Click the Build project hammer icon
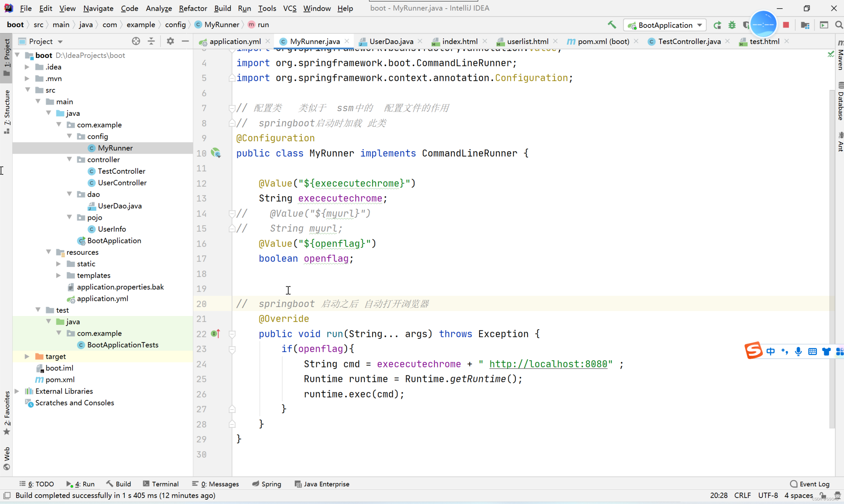 (x=612, y=25)
